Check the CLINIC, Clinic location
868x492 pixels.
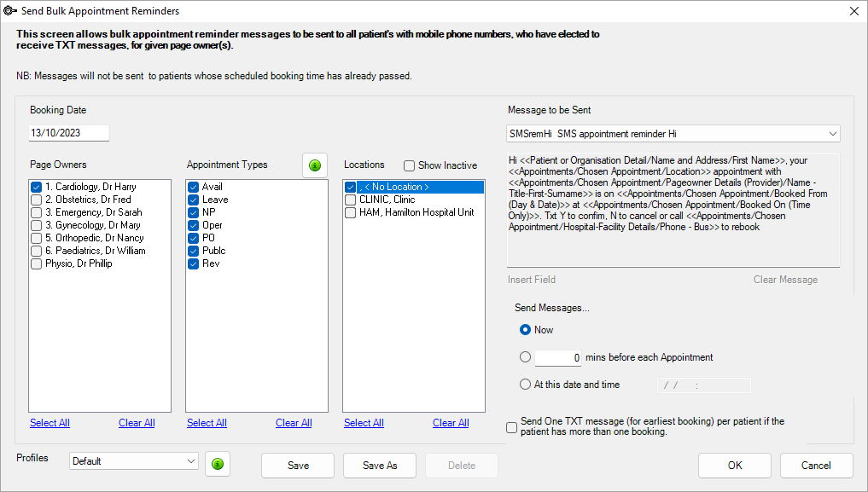point(351,200)
